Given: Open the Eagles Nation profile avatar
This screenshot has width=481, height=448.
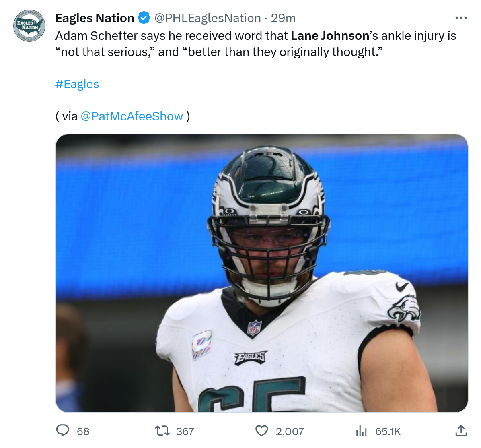Looking at the screenshot, I should [x=29, y=26].
